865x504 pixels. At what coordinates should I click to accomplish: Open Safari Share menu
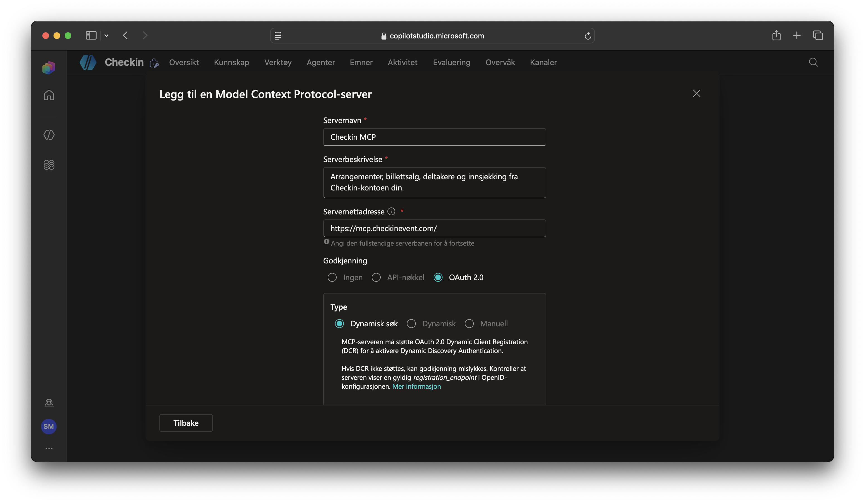776,35
